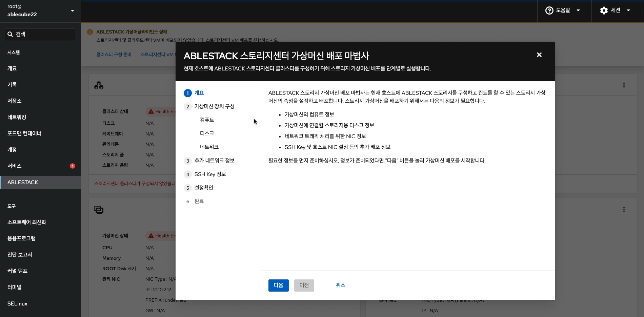Screen dimensions: 644x317
Task: Click the Health Error warning triangle near 클러스터 상태
Action: coord(151,111)
